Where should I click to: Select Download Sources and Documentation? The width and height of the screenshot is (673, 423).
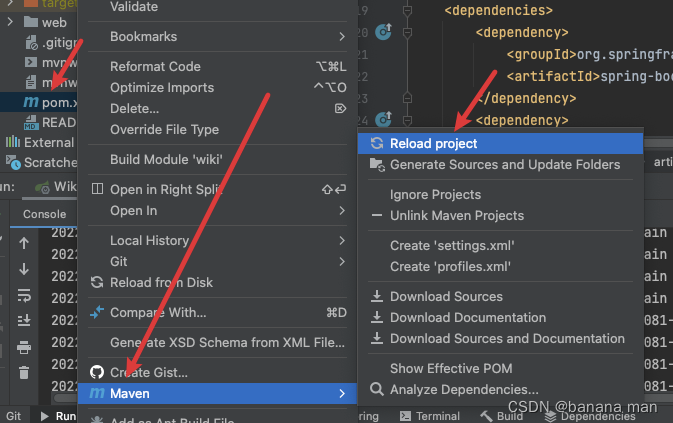coord(500,338)
